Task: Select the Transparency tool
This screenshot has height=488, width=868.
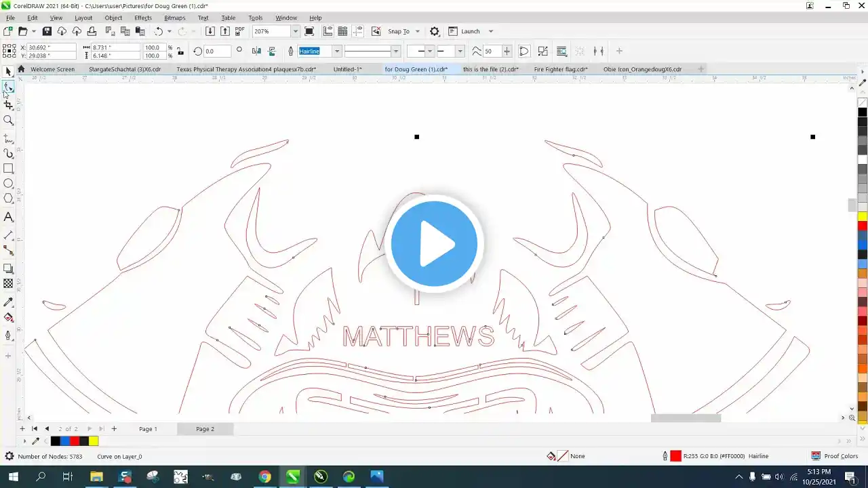Action: 8,283
